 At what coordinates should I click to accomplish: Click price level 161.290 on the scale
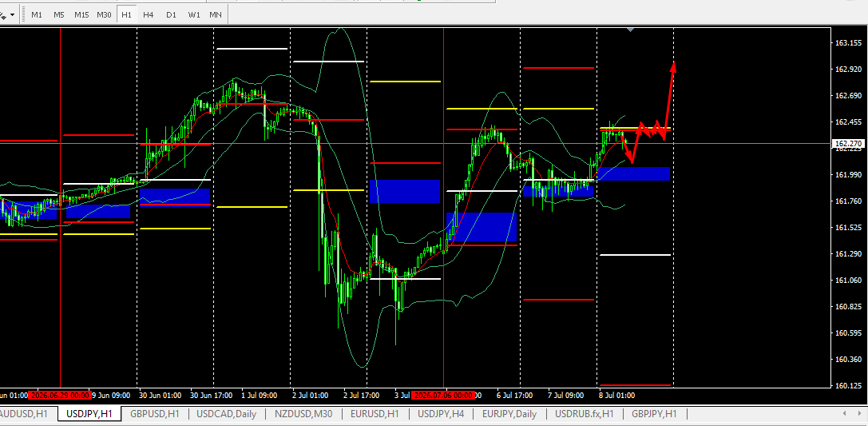[847, 253]
